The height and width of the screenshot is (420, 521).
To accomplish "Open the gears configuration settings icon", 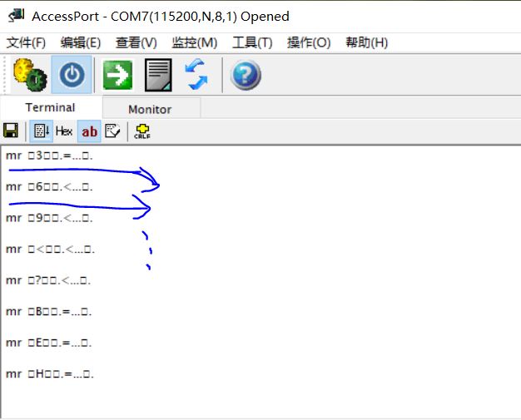I will [x=29, y=76].
